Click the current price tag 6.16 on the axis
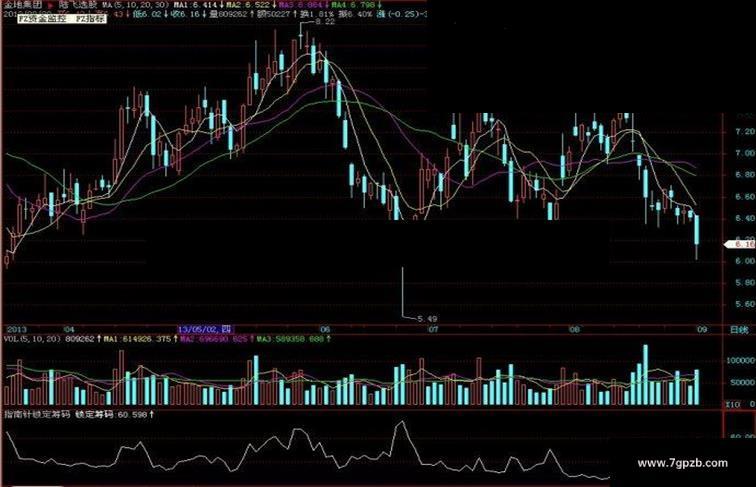 [x=742, y=244]
